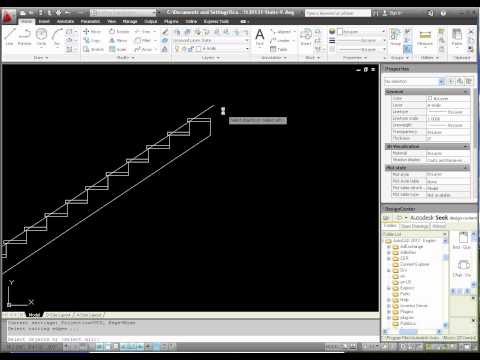Expand the Draw panel
This screenshot has height=360, width=480.
(41, 58)
